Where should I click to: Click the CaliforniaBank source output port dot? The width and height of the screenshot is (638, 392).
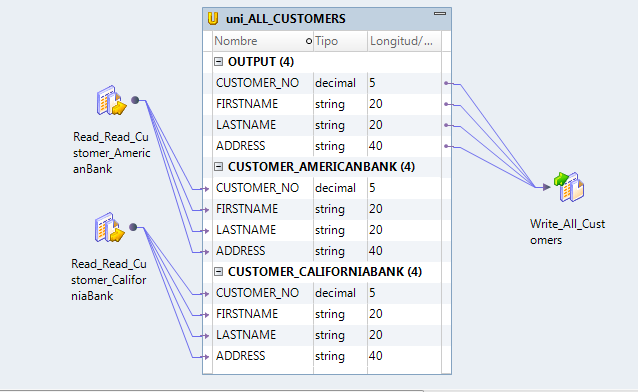[x=133, y=227]
